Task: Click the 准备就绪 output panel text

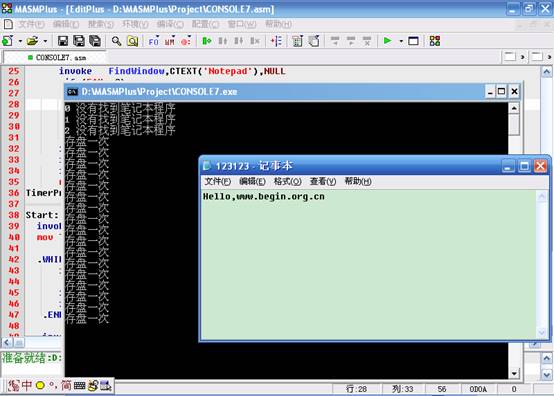Action: tap(24, 358)
